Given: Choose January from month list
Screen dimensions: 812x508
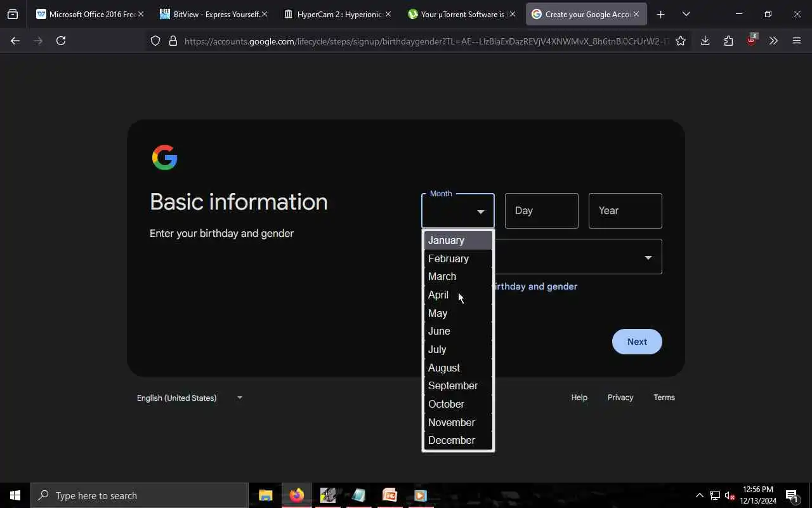Looking at the screenshot, I should click(x=457, y=240).
